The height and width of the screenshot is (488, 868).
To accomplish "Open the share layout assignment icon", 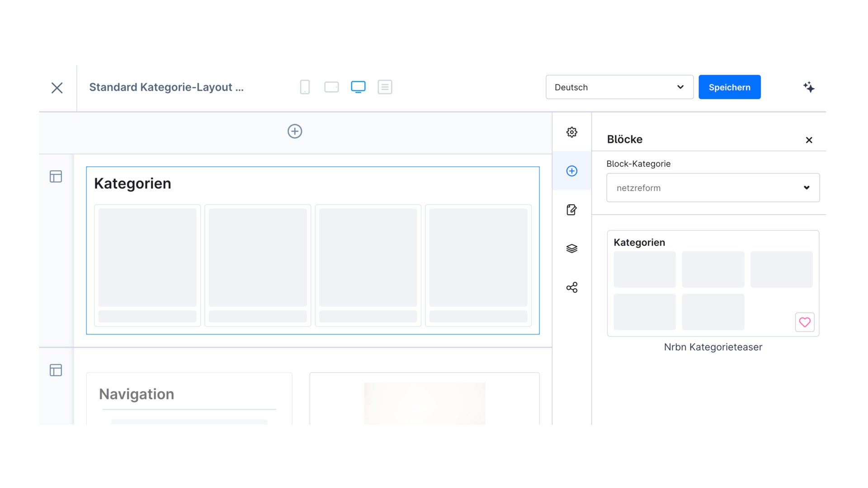I will (571, 287).
